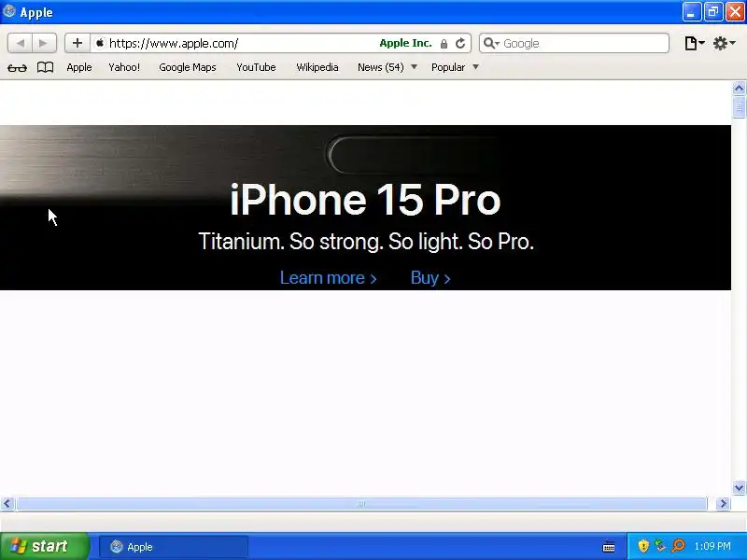747x560 pixels.
Task: Click the vertical scrollbar up arrow
Action: pyautogui.click(x=739, y=89)
